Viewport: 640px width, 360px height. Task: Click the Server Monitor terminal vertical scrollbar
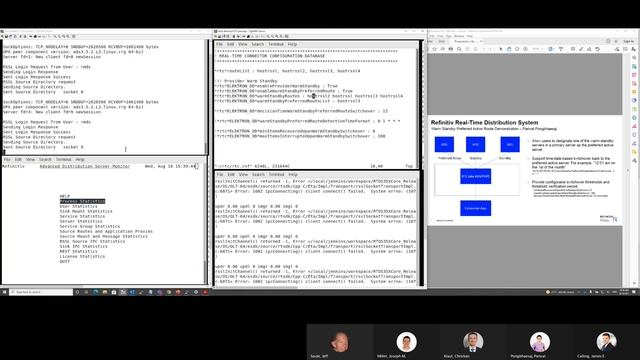tap(205, 224)
